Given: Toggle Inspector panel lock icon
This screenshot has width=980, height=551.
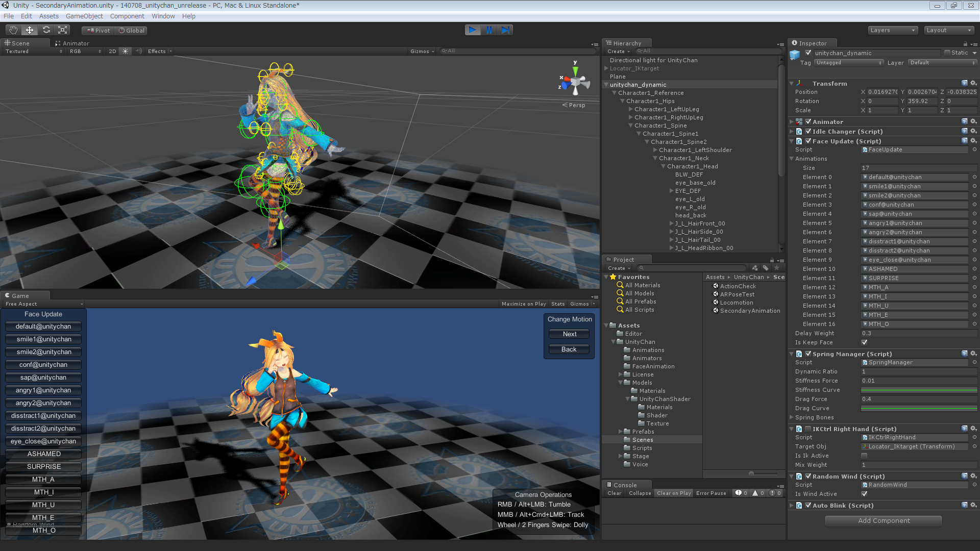Looking at the screenshot, I should [x=965, y=44].
